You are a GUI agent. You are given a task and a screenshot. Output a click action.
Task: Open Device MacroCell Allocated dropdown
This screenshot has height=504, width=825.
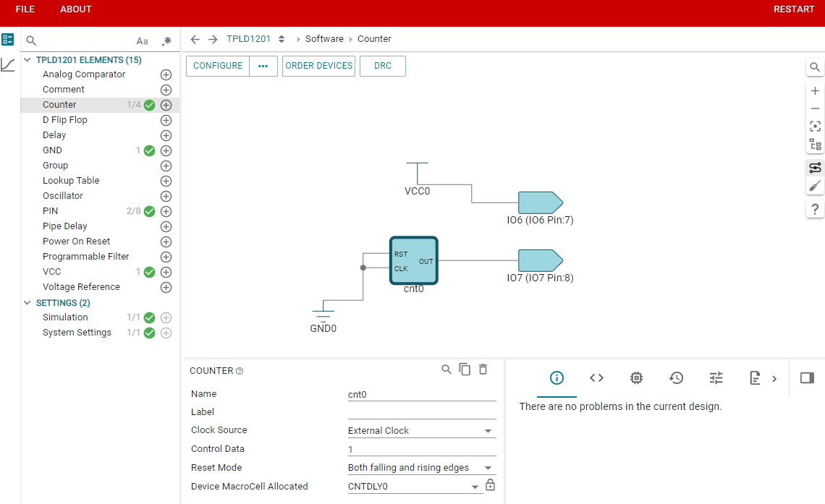tap(415, 487)
